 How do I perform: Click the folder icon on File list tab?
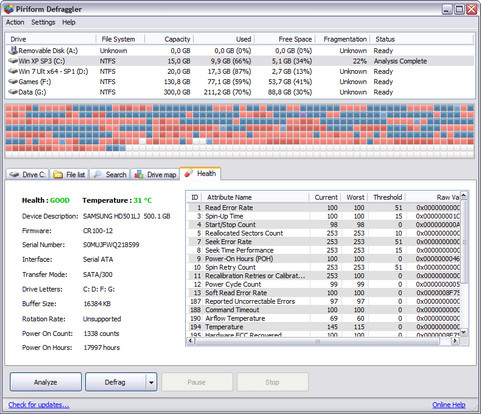(58, 175)
